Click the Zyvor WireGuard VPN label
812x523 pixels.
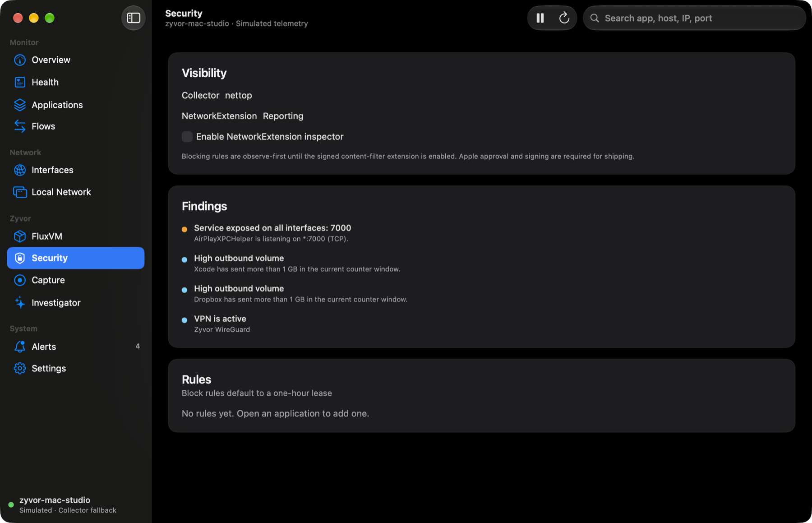pyautogui.click(x=222, y=330)
